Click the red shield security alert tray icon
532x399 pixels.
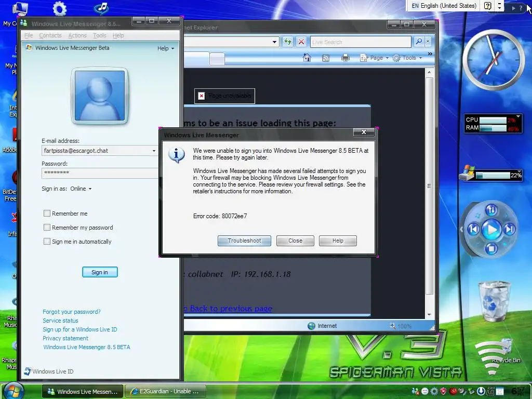[x=443, y=392]
